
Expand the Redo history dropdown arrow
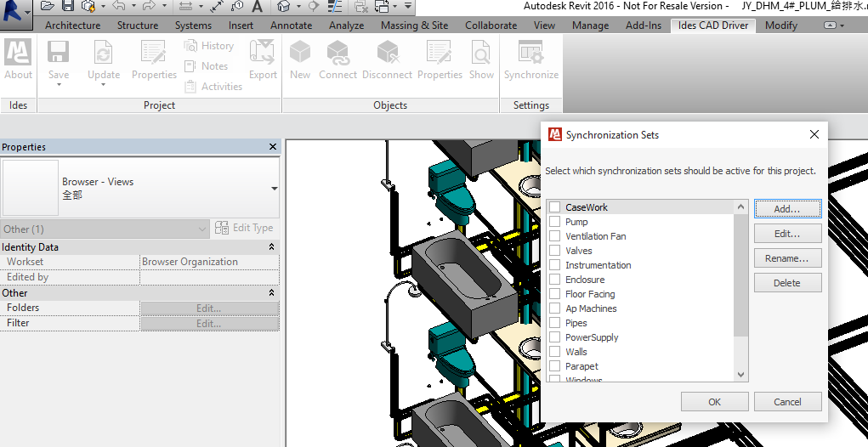164,6
